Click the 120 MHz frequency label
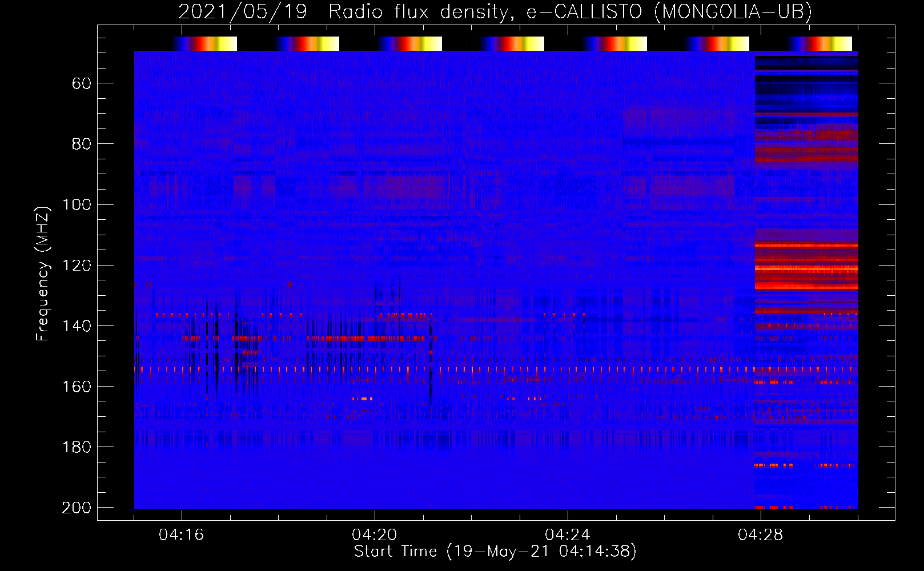The height and width of the screenshot is (571, 924). click(77, 266)
